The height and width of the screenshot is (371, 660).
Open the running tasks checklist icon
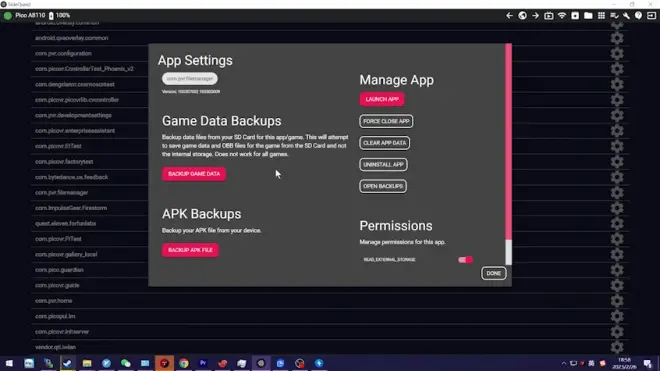tap(614, 16)
